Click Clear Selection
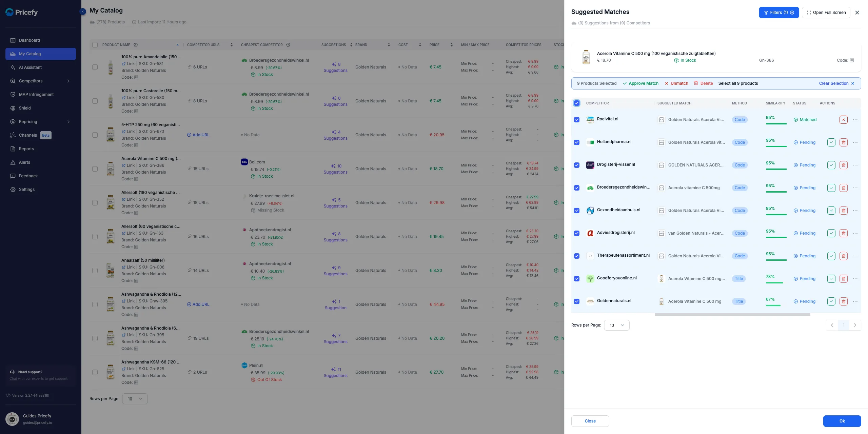This screenshot has height=434, width=868. point(837,83)
